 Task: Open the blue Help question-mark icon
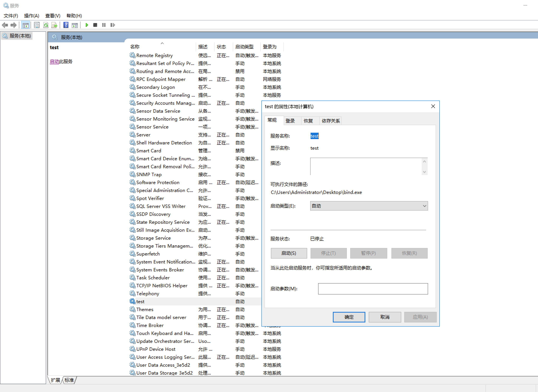point(66,25)
